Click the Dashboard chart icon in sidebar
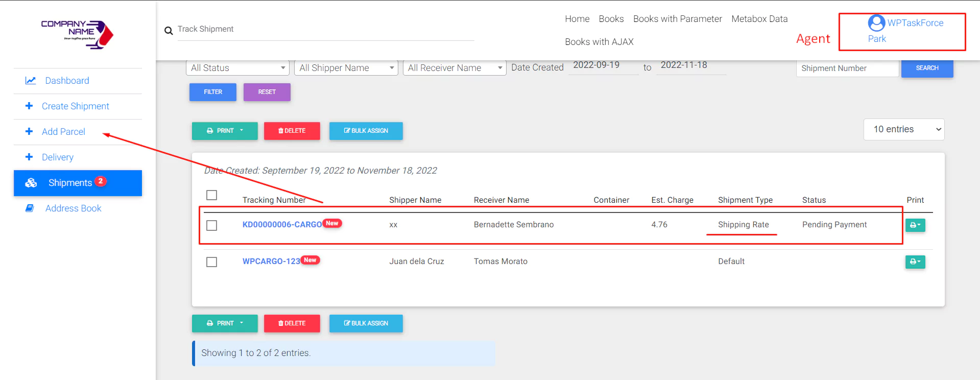Image resolution: width=980 pixels, height=380 pixels. [x=31, y=81]
